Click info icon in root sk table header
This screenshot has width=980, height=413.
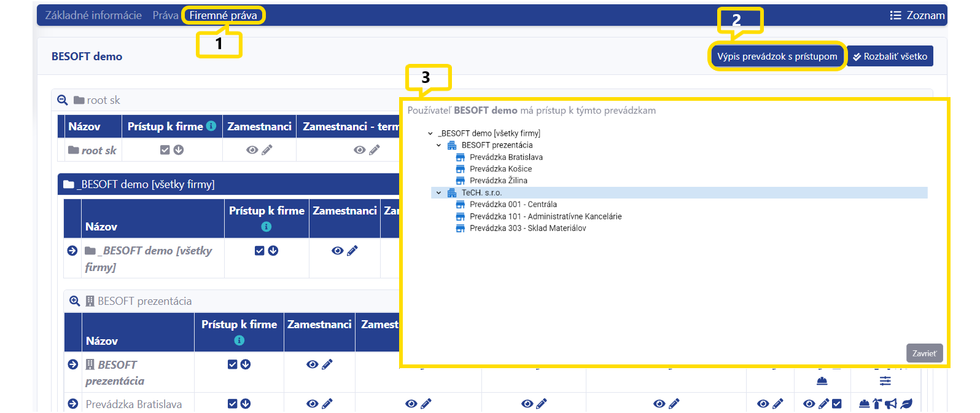[211, 126]
